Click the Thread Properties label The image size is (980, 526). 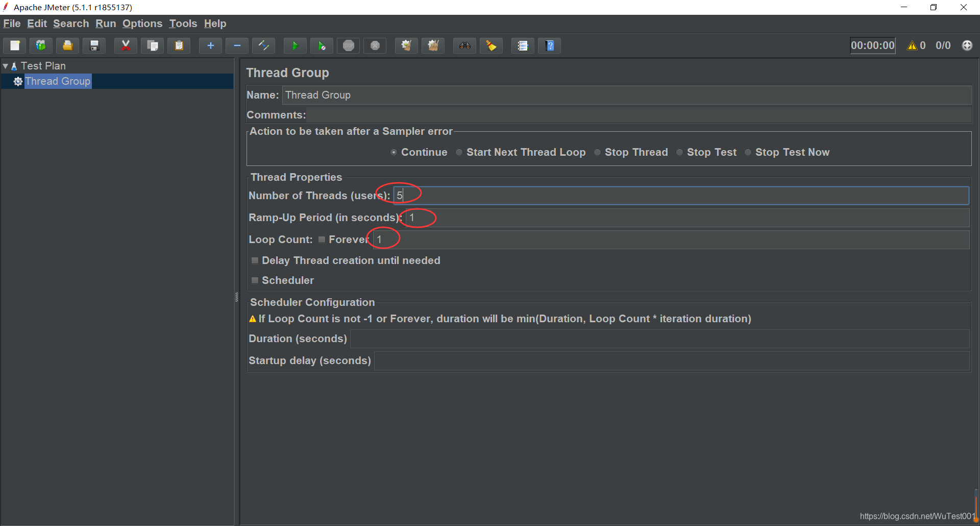296,177
